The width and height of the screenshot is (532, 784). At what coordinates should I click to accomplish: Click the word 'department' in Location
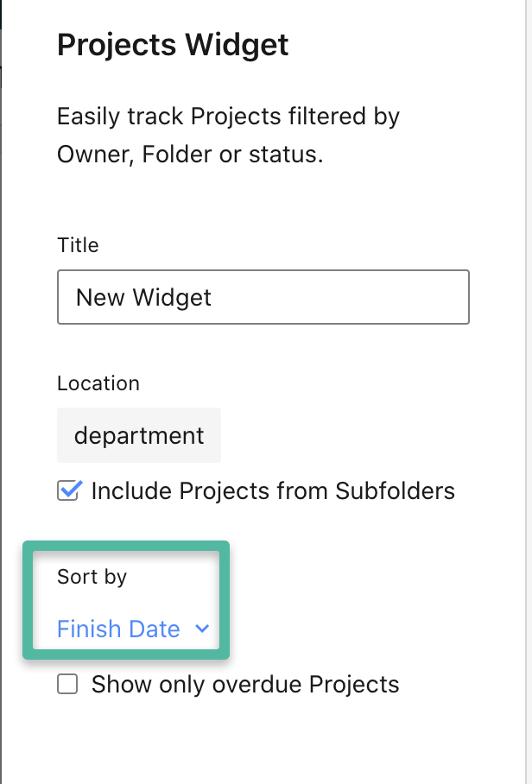click(139, 435)
